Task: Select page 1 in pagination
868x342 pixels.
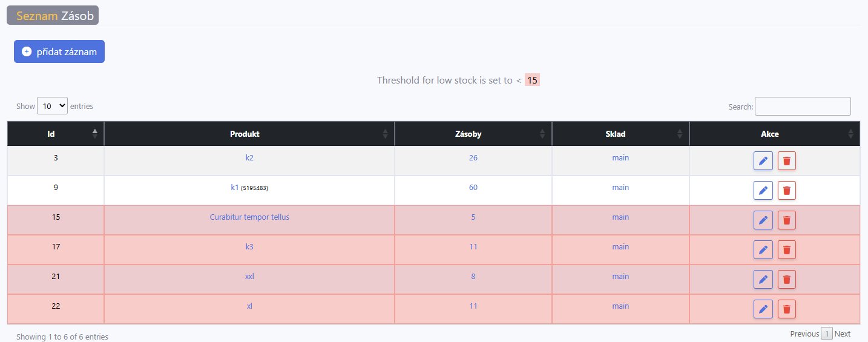Action: tap(826, 334)
